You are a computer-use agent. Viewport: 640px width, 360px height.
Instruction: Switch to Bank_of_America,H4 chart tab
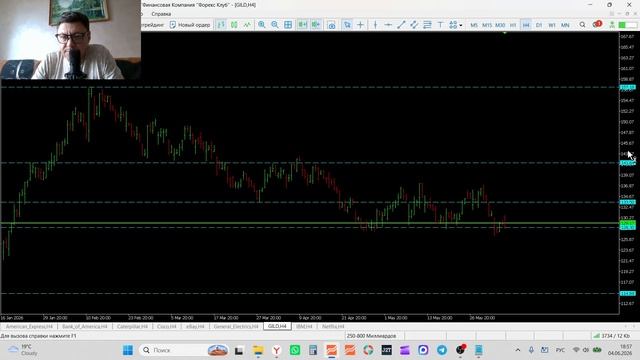tap(84, 327)
